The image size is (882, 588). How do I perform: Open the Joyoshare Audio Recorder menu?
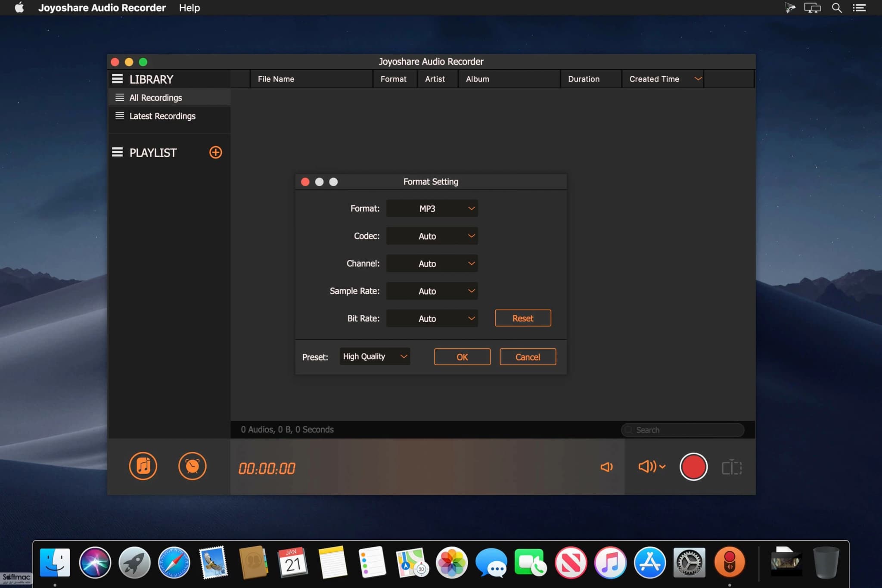click(x=102, y=8)
